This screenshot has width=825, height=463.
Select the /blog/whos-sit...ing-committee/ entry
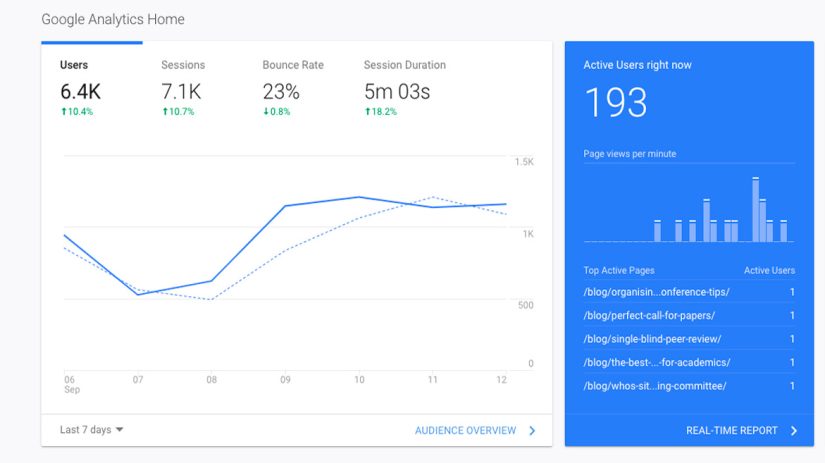[x=654, y=386]
